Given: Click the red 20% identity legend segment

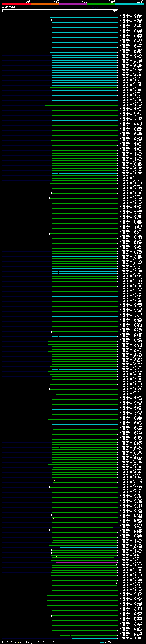Looking at the screenshot, I should click(16, 4).
